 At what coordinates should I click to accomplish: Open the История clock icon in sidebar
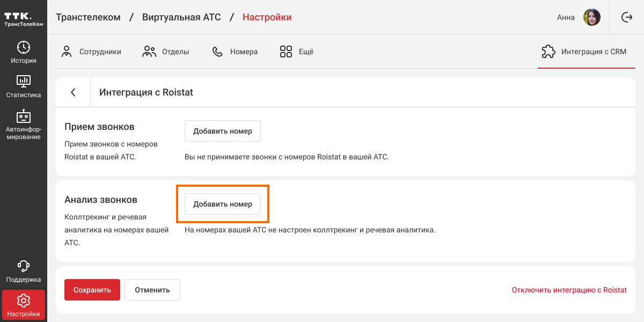[x=24, y=47]
